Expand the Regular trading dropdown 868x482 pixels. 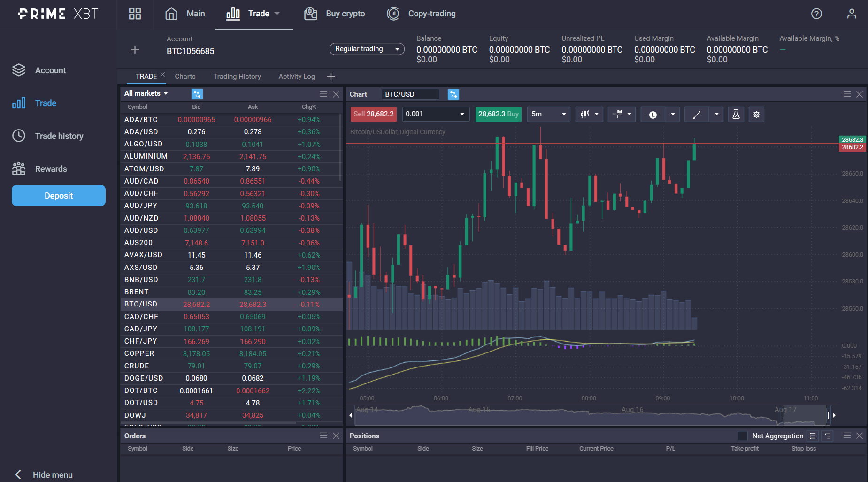pyautogui.click(x=367, y=49)
